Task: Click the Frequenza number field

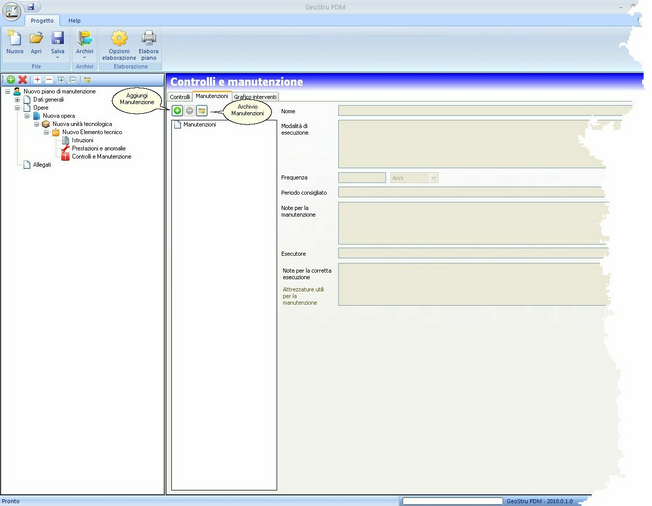Action: [x=362, y=178]
